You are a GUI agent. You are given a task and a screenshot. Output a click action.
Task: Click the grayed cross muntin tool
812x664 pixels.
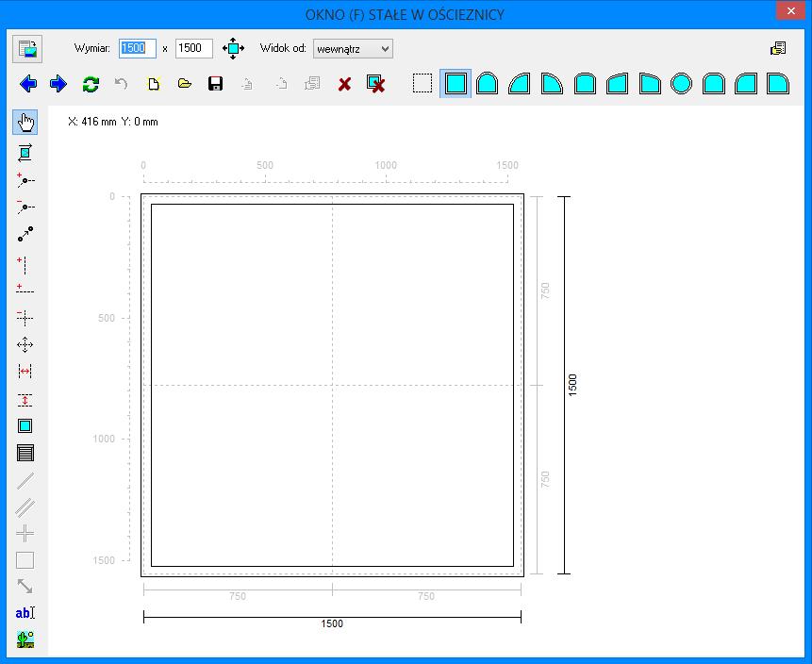coord(25,534)
